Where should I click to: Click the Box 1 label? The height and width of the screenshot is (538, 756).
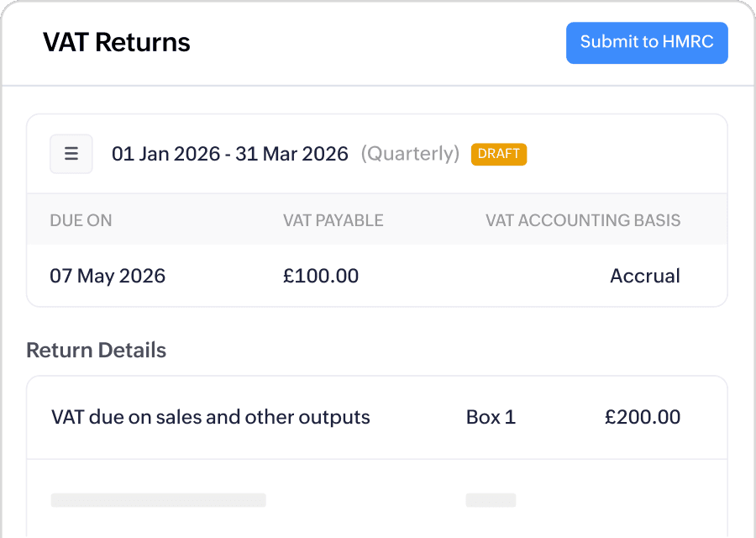coord(491,418)
